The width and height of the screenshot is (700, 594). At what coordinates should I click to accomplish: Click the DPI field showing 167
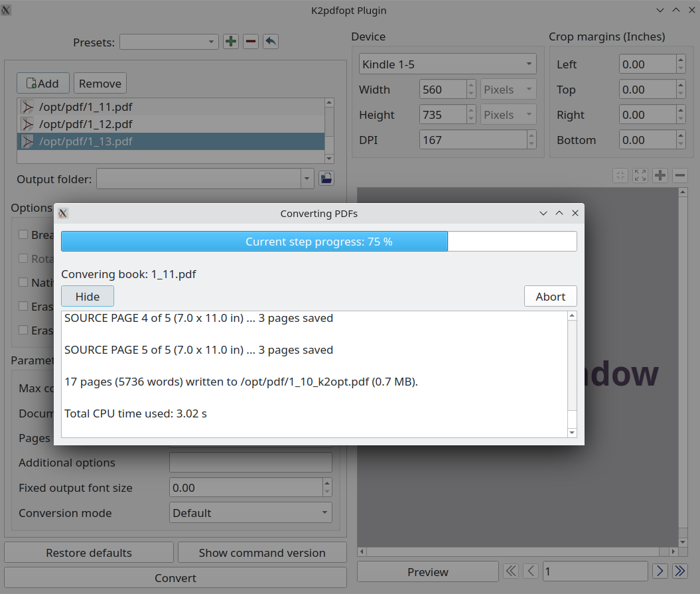click(473, 140)
